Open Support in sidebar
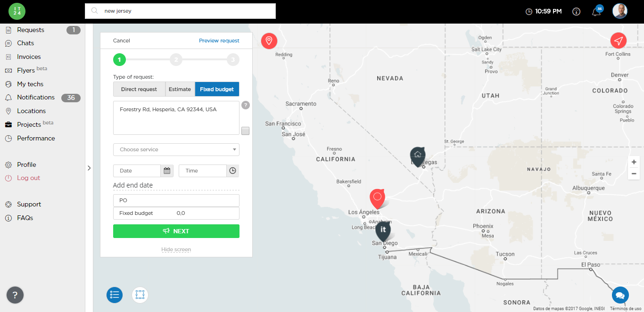The width and height of the screenshot is (644, 312). [x=29, y=204]
